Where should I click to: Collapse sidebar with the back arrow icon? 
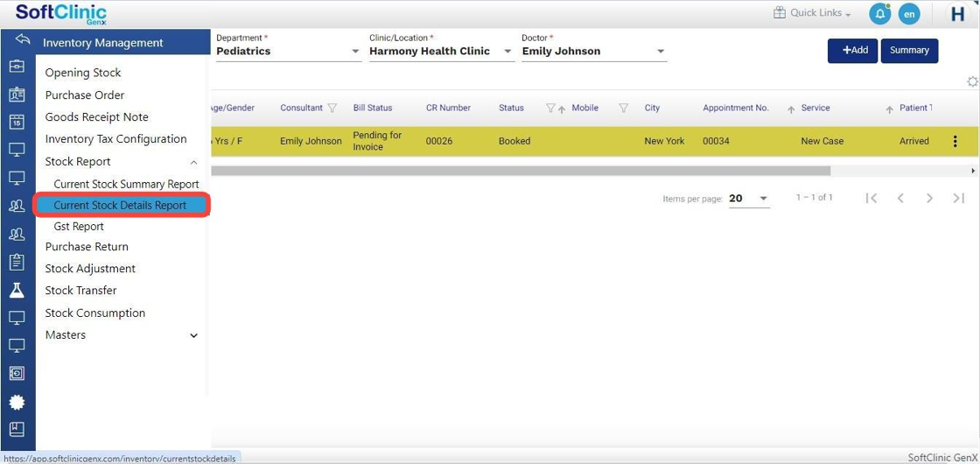pyautogui.click(x=23, y=40)
